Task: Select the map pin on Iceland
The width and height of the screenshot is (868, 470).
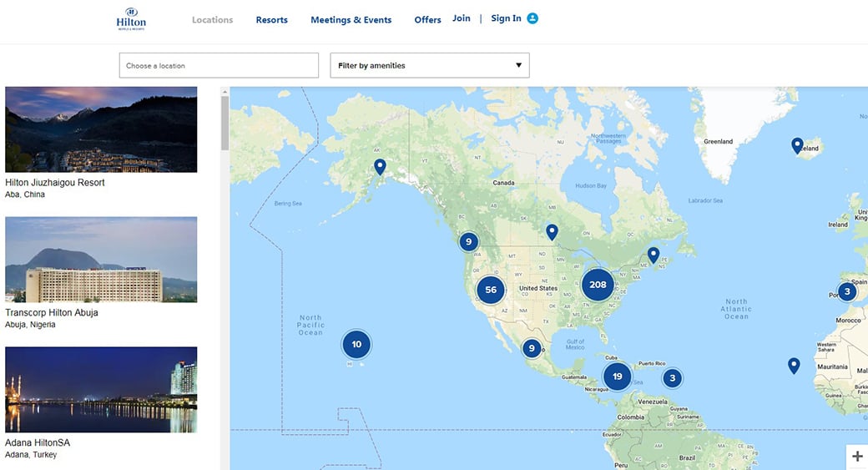Action: click(797, 145)
